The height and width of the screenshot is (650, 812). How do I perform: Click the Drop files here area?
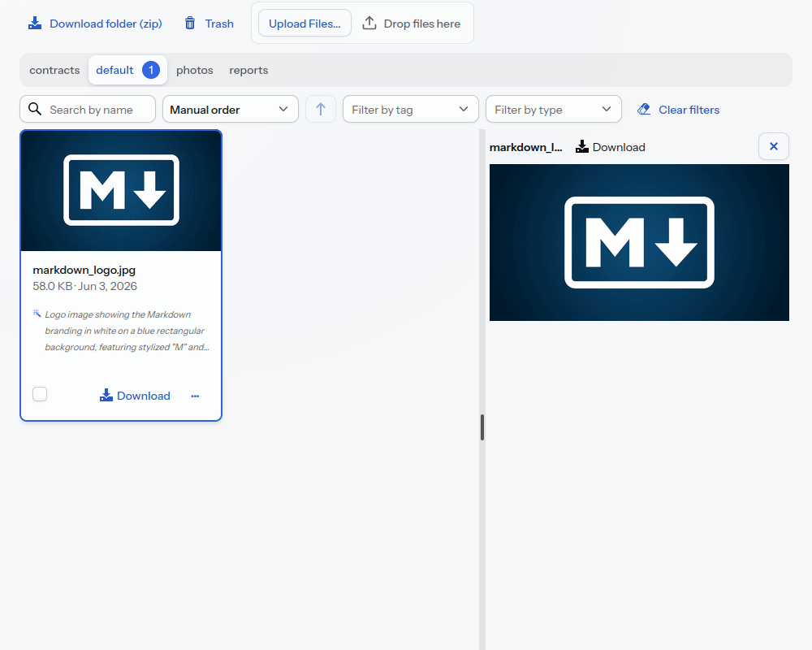(412, 24)
